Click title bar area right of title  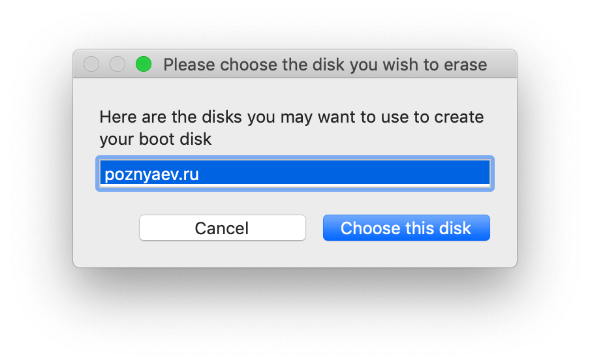(503, 64)
